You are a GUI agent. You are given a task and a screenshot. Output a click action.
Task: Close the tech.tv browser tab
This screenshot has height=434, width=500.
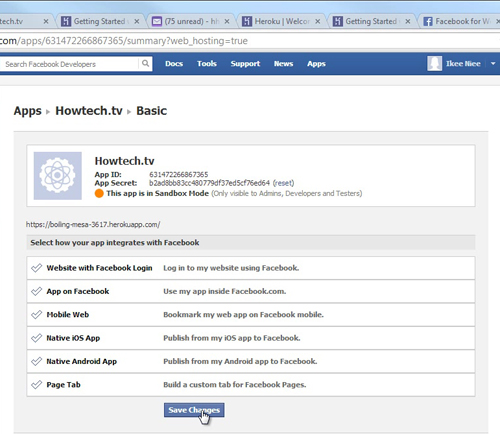(46, 21)
